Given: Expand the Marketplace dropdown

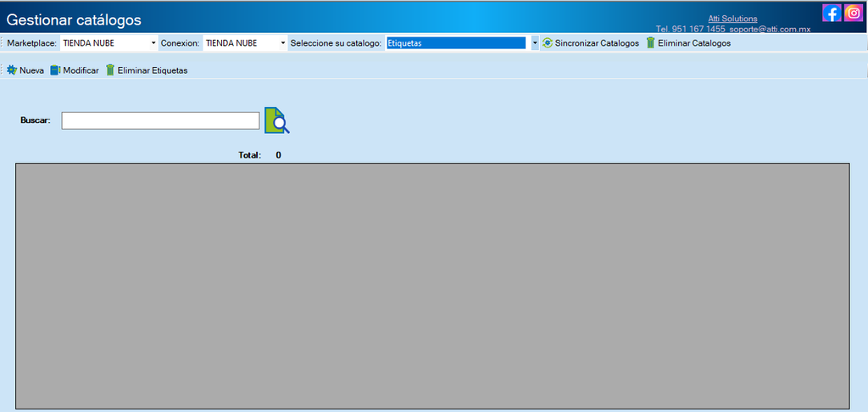Looking at the screenshot, I should pyautogui.click(x=153, y=42).
